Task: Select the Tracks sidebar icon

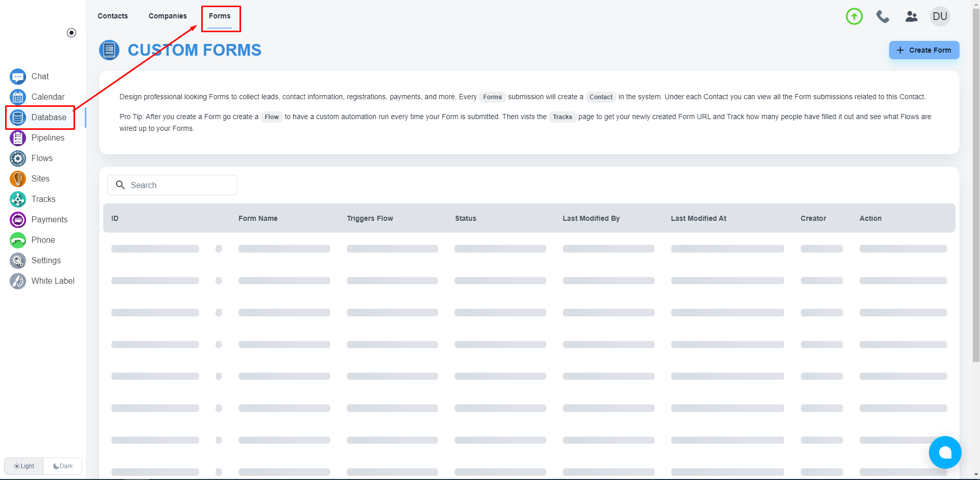Action: coord(18,199)
